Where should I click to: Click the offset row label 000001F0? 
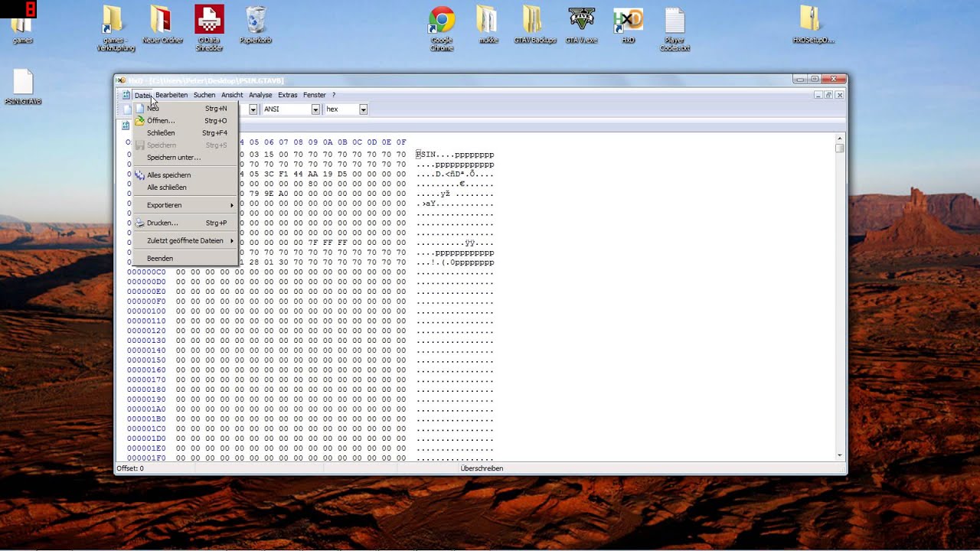pos(146,458)
